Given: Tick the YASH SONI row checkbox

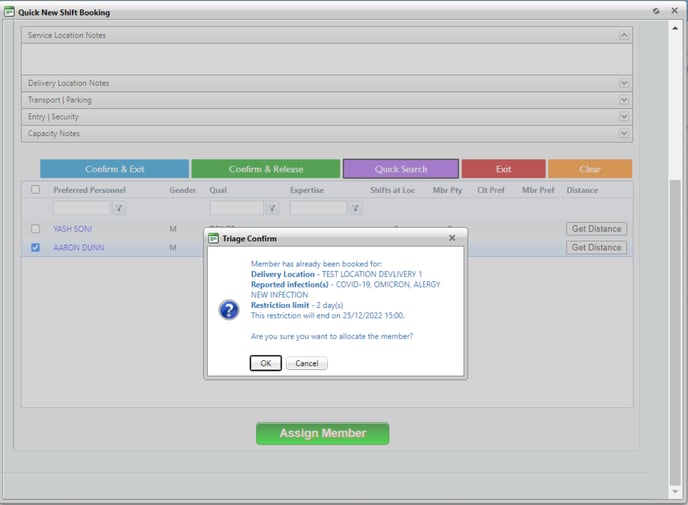Looking at the screenshot, I should (36, 229).
